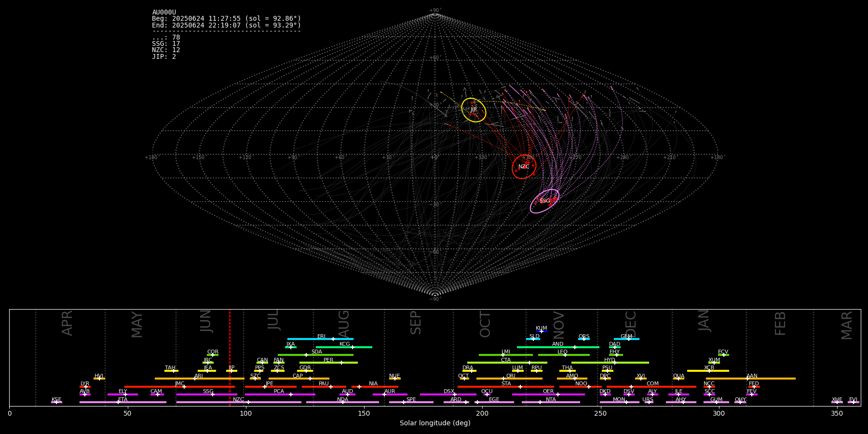Click the 'Solar longitude (deg)' axis title
Image resolution: width=868 pixels, height=434 pixels.
435,423
